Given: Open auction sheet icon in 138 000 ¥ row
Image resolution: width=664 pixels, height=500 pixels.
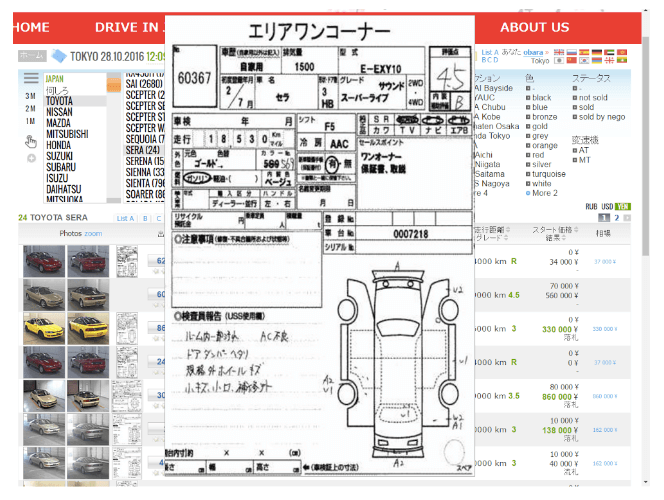Looking at the screenshot, I should point(127,429).
